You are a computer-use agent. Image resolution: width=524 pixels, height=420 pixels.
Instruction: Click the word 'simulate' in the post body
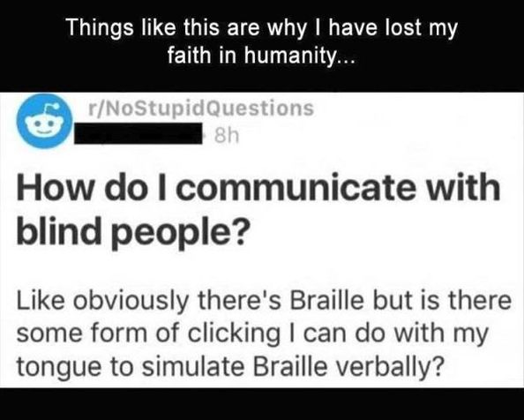tap(192, 366)
